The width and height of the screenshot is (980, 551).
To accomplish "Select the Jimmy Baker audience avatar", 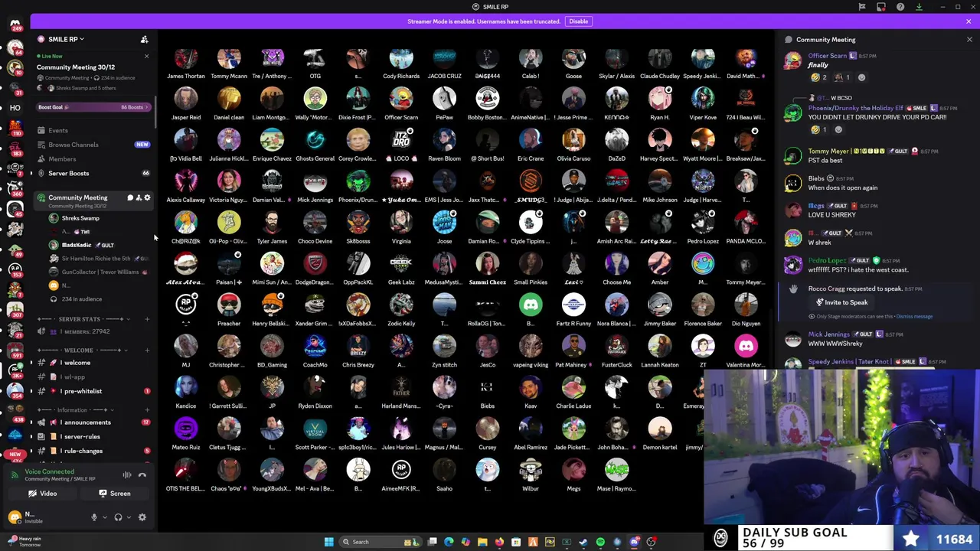I will pos(659,305).
